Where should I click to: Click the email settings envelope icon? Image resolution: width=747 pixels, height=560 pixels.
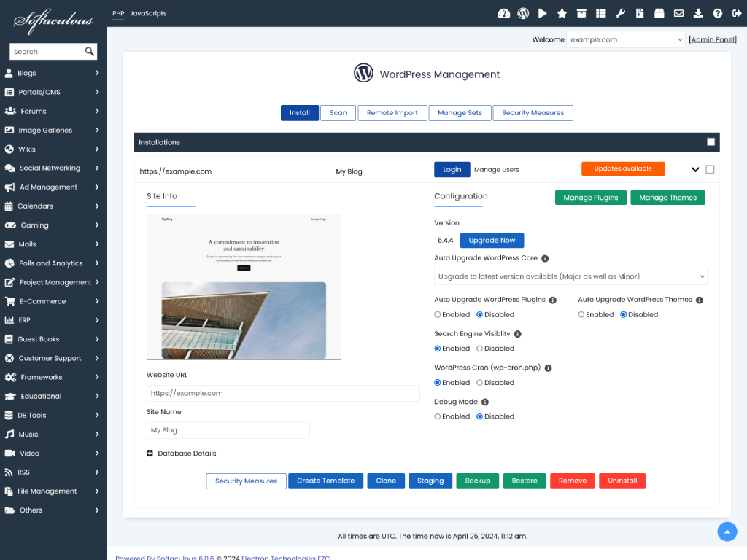[678, 13]
